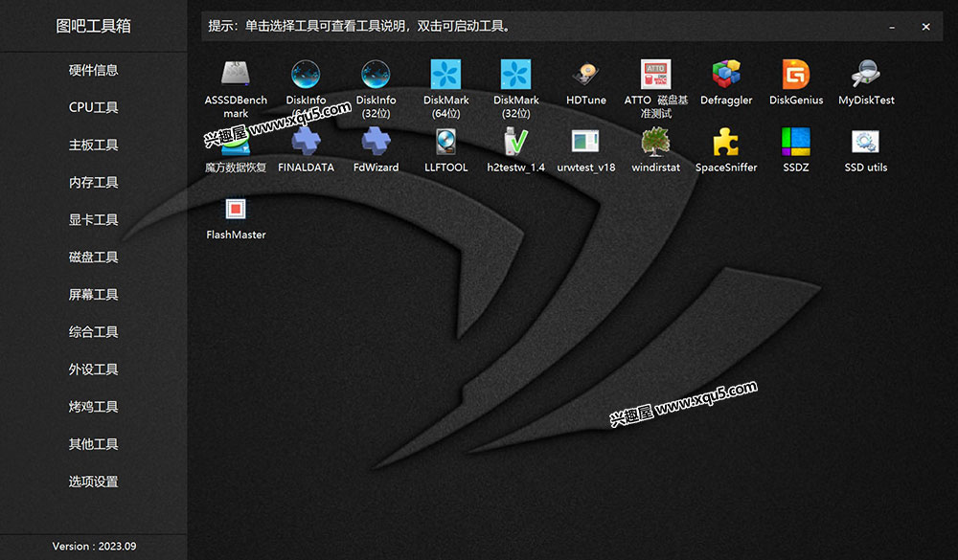Screen dimensions: 958x560
Task: Open the 硬件信息 category
Action: (94, 70)
